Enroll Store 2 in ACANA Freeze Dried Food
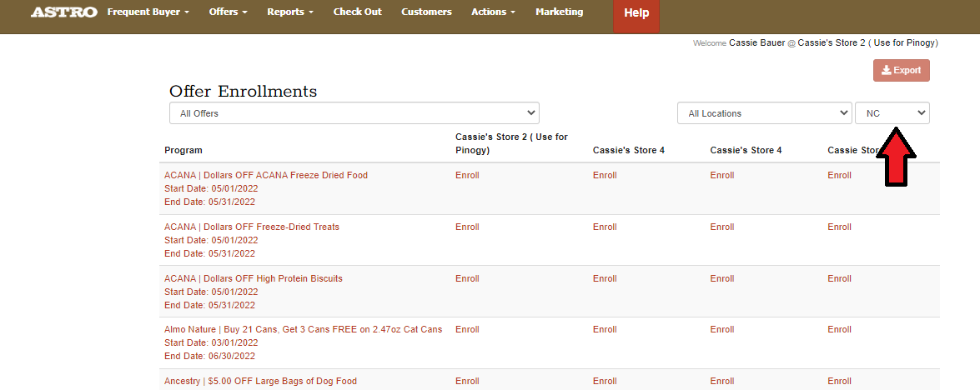This screenshot has height=390, width=980. pyautogui.click(x=467, y=175)
